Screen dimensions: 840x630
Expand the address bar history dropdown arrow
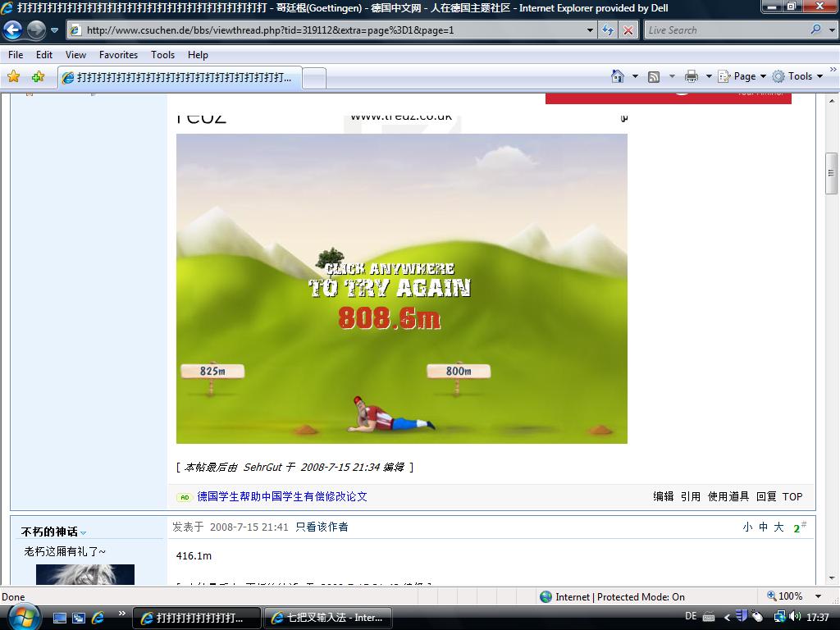(590, 30)
